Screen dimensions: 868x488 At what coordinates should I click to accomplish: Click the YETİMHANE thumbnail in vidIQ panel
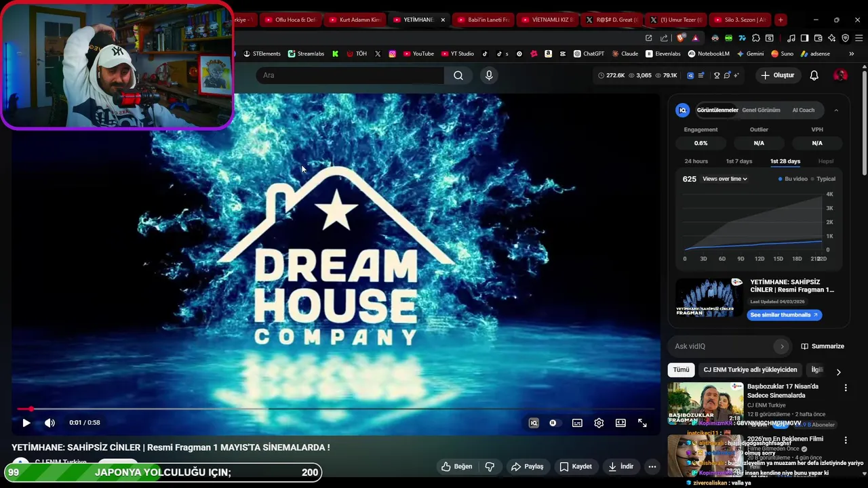coord(709,297)
